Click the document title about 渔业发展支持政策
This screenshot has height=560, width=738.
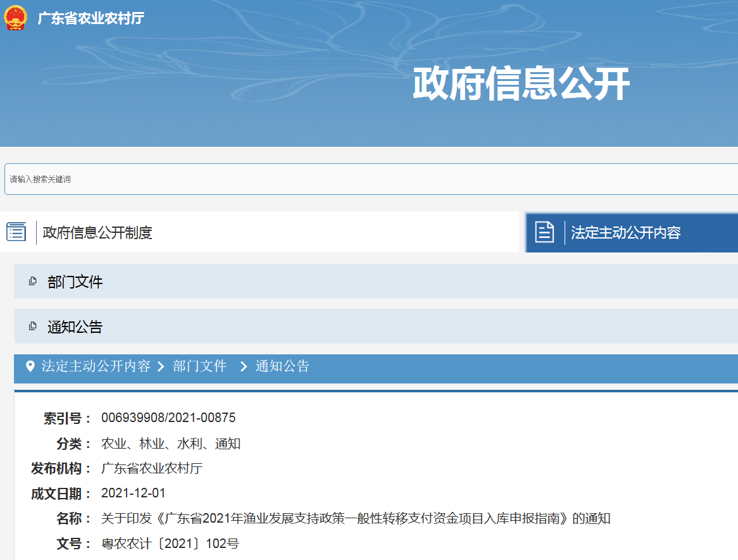(x=356, y=519)
